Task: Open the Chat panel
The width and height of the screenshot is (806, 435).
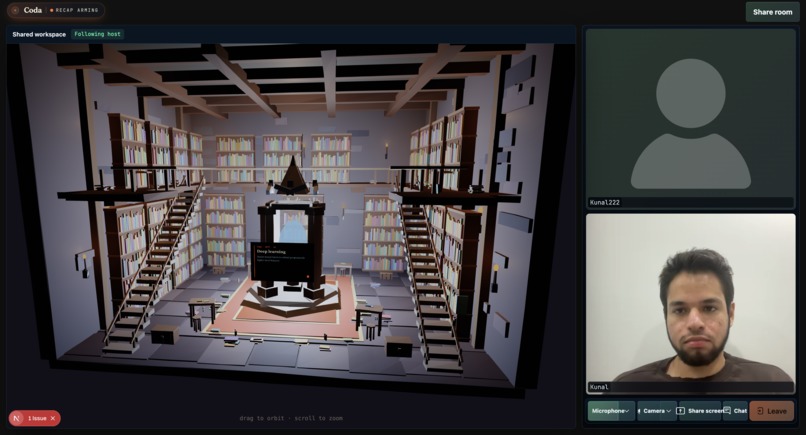Action: [736, 411]
